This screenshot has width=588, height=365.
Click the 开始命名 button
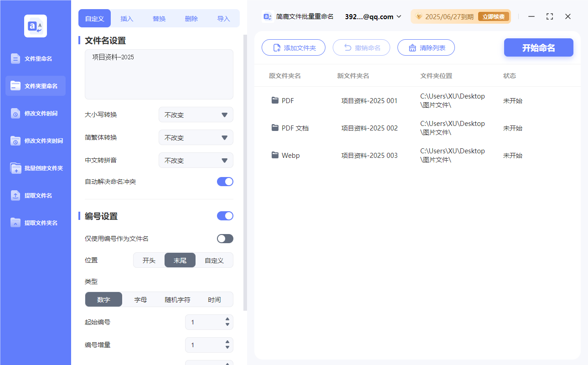[x=538, y=47]
